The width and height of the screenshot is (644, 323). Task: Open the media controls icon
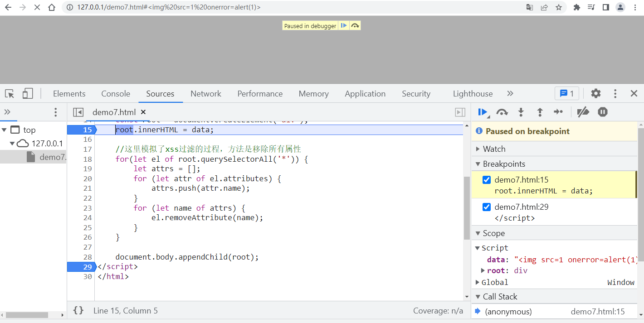(x=591, y=7)
